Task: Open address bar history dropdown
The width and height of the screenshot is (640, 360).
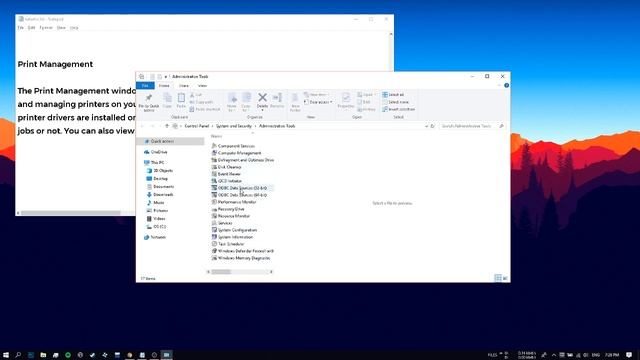Action: (x=426, y=126)
